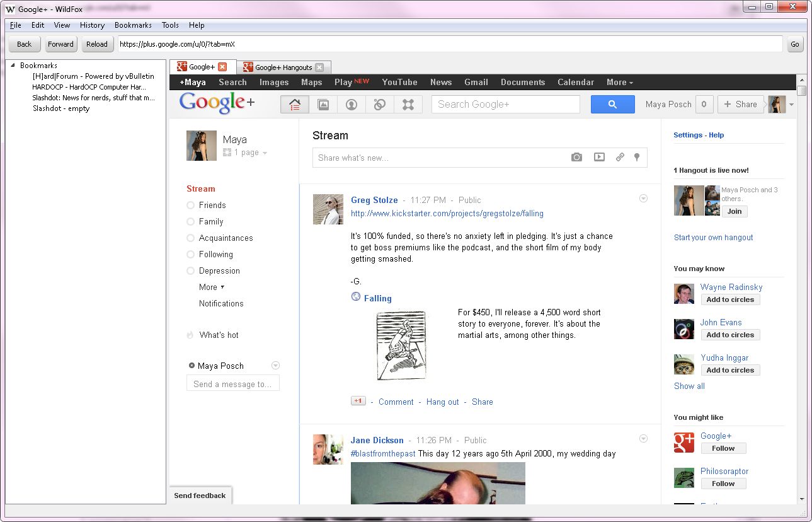Join the live hangout
Viewport: 812px width, 522px height.
735,211
